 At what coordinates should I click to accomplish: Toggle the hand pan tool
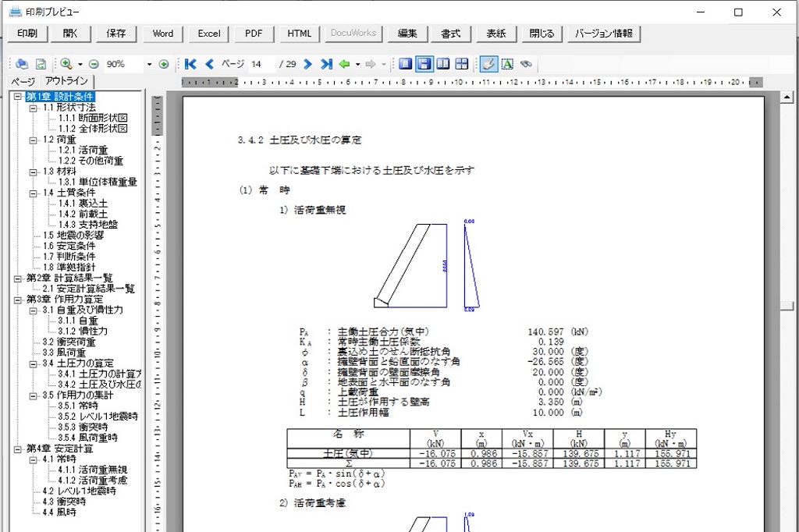tap(488, 64)
